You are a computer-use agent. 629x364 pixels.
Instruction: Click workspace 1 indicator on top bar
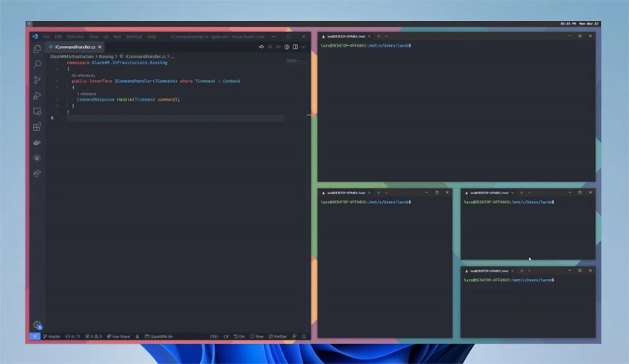pyautogui.click(x=29, y=24)
